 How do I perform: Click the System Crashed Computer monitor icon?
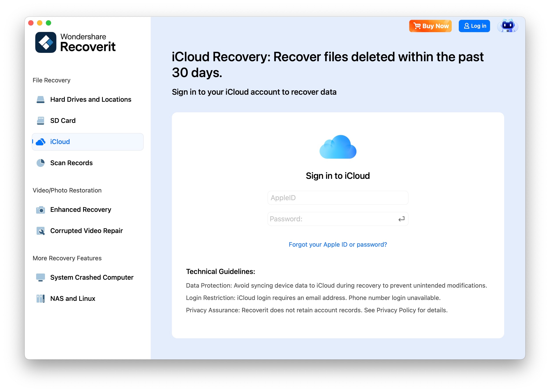pos(40,277)
